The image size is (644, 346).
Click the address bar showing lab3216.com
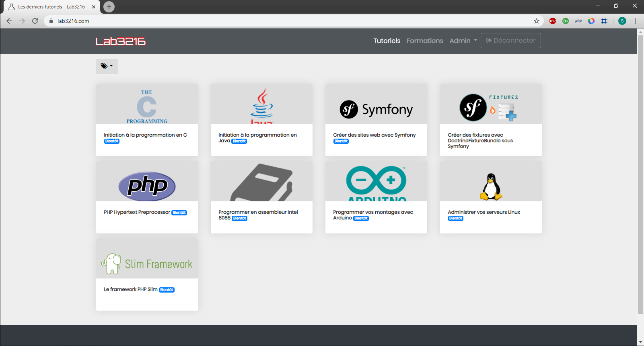point(282,21)
